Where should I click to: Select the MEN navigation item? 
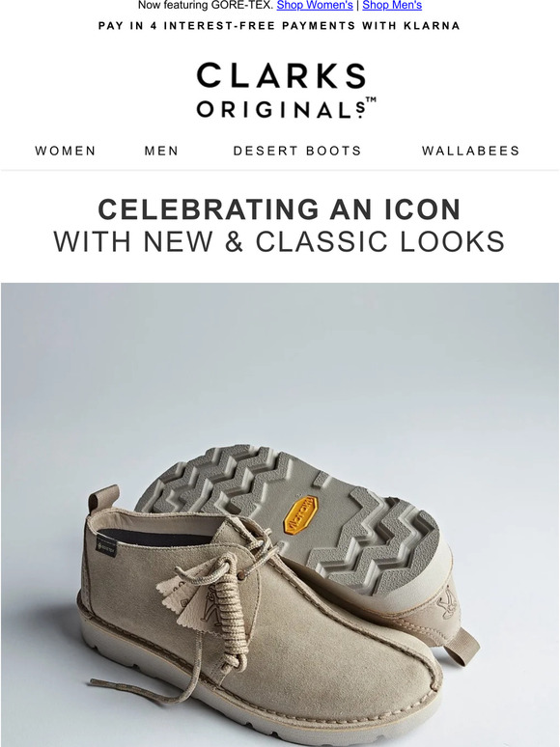pyautogui.click(x=161, y=151)
